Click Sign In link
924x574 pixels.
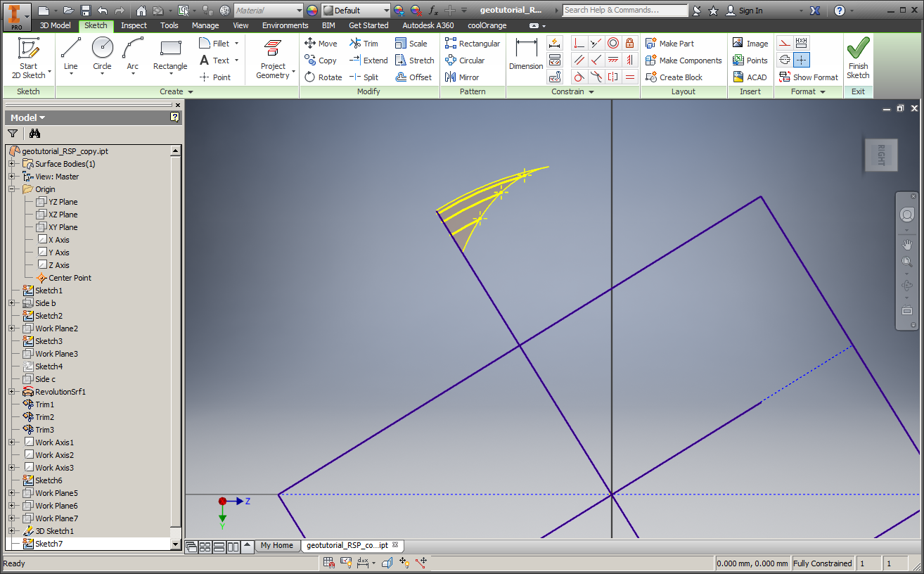(x=744, y=11)
